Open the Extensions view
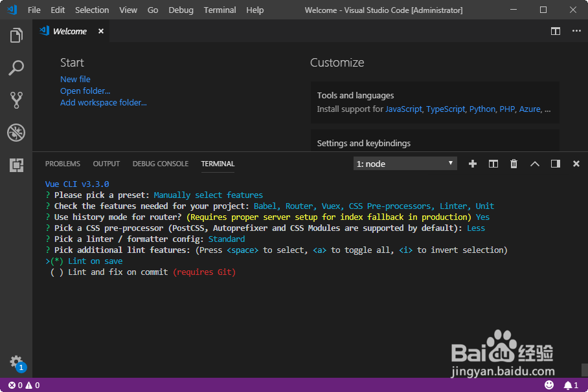 pos(16,165)
